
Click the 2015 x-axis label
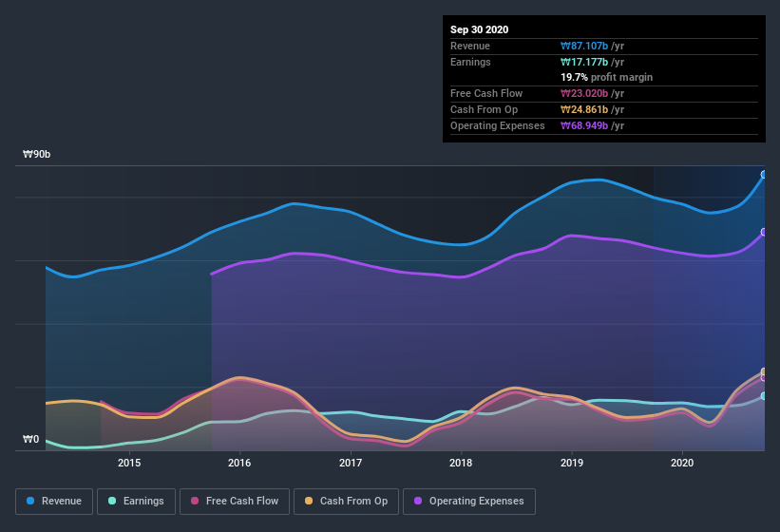coord(129,463)
